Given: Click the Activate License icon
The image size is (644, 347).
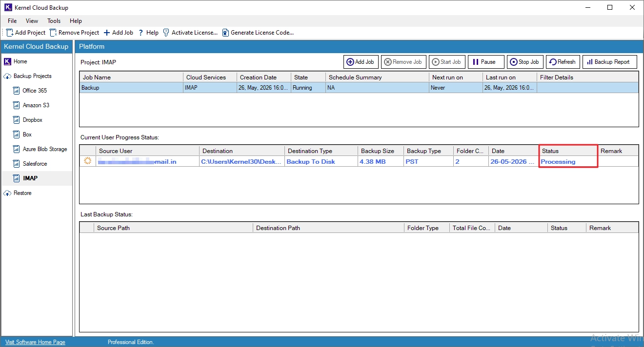Looking at the screenshot, I should [166, 33].
